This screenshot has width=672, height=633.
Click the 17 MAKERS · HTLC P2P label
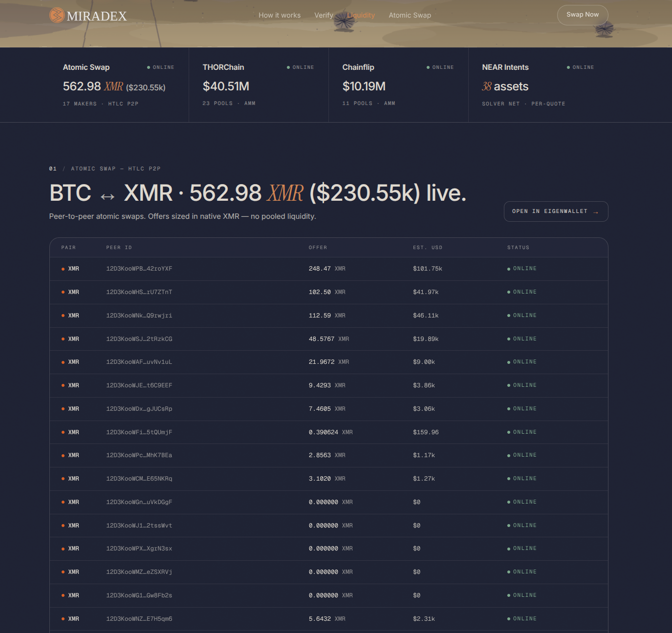(101, 104)
